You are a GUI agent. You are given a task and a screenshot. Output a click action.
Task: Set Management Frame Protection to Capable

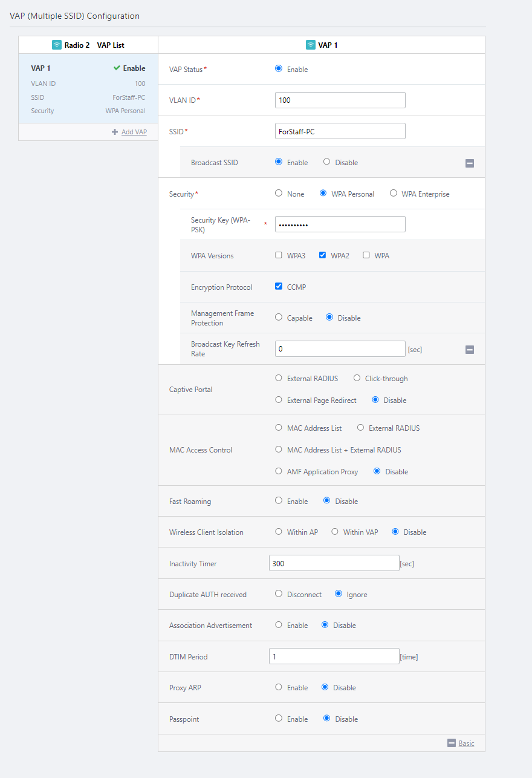point(279,318)
